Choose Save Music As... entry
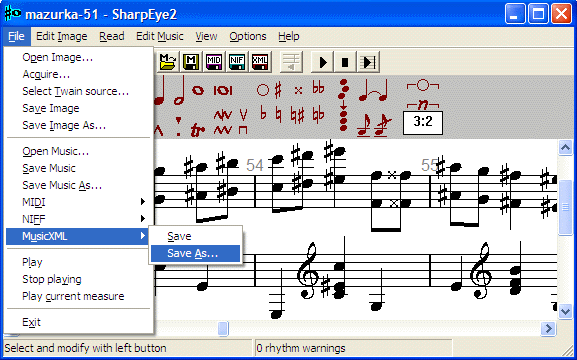This screenshot has width=577, height=360. (78, 185)
